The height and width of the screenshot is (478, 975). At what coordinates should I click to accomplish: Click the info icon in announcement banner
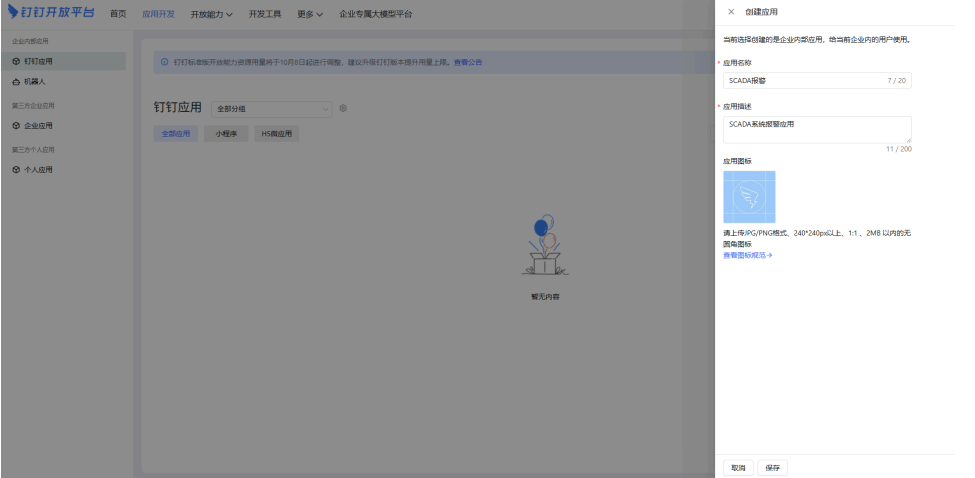[165, 62]
